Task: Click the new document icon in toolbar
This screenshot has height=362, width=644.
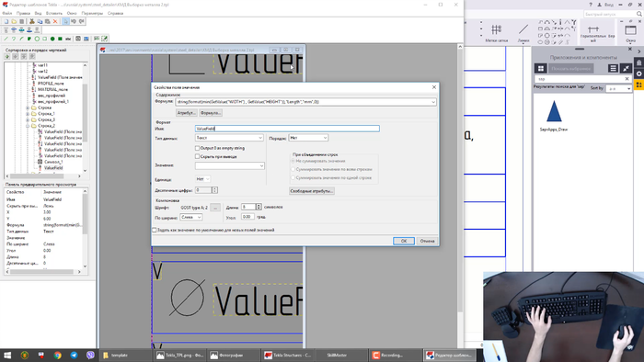Action: point(6,21)
